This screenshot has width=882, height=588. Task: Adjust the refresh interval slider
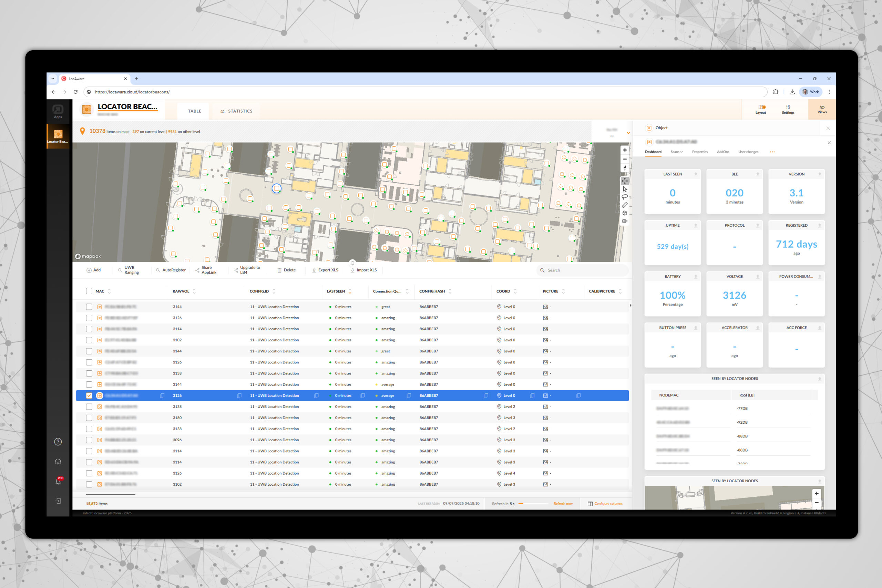click(x=534, y=504)
